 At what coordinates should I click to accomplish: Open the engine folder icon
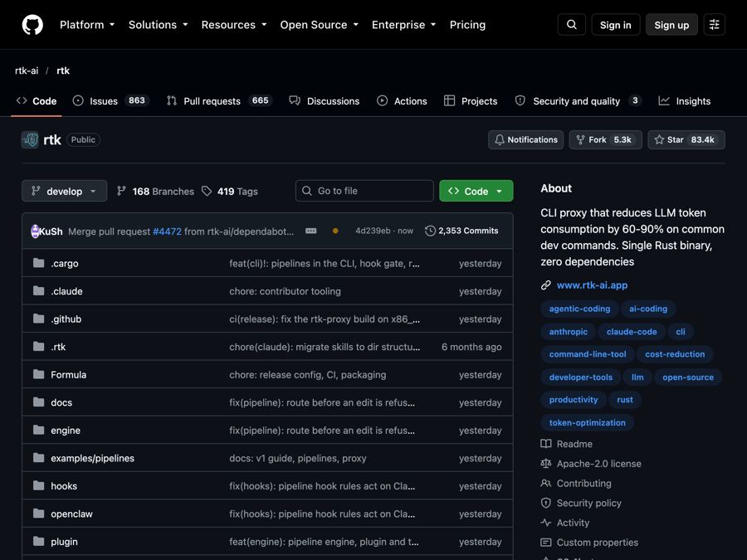pyautogui.click(x=38, y=431)
